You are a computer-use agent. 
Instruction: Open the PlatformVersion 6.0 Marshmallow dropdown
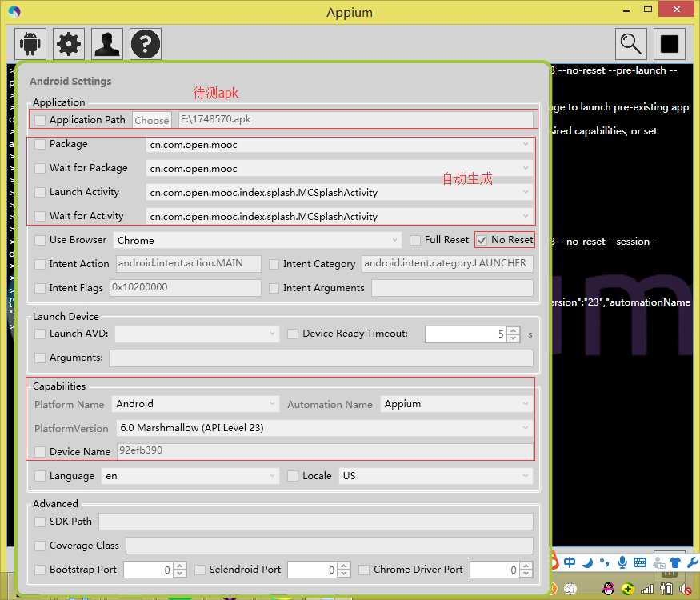[325, 428]
